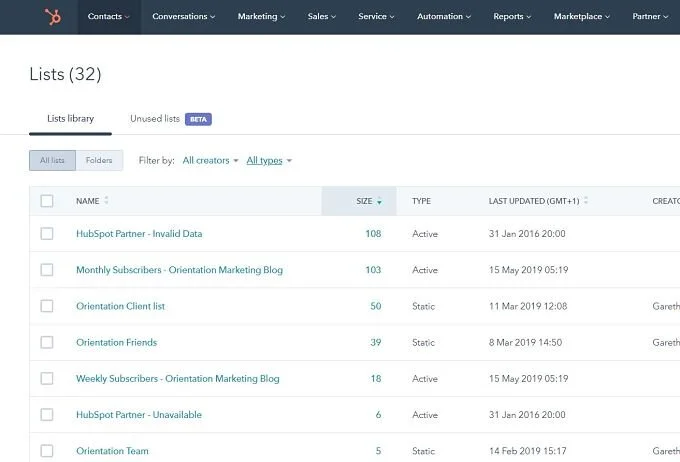Image resolution: width=680 pixels, height=462 pixels.
Task: Open the All creators filter
Action: 210,161
